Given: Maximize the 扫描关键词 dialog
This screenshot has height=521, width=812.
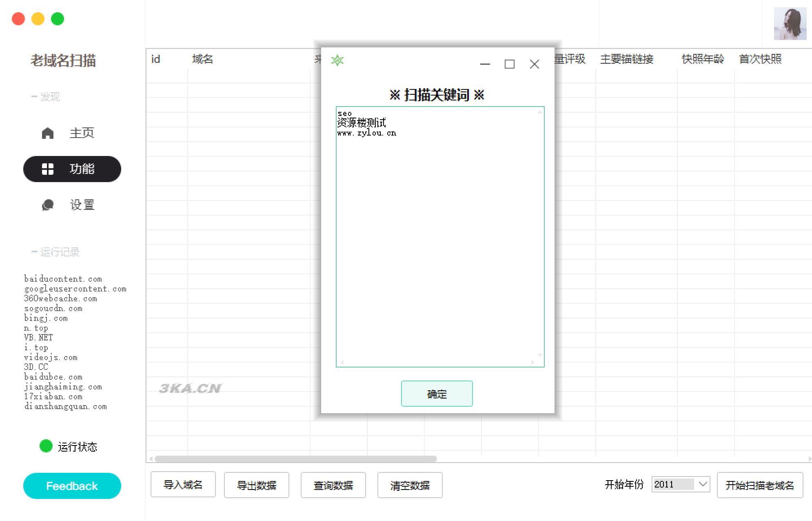Looking at the screenshot, I should 510,64.
